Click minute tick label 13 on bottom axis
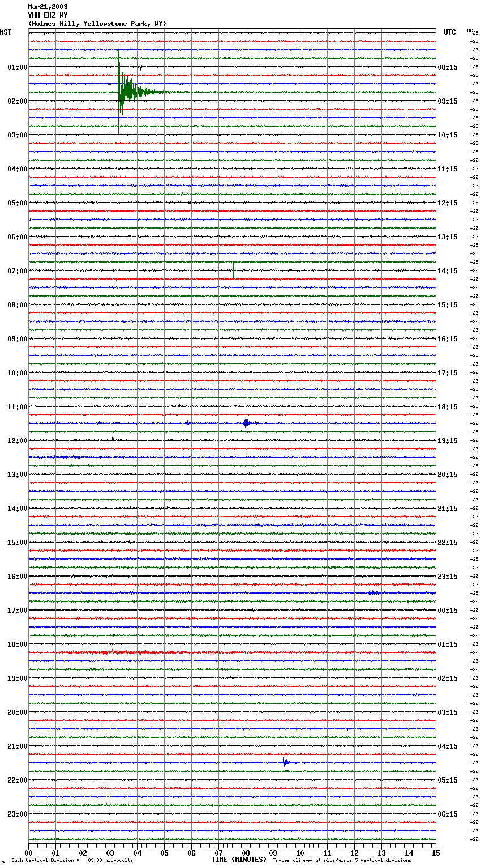 tap(381, 853)
